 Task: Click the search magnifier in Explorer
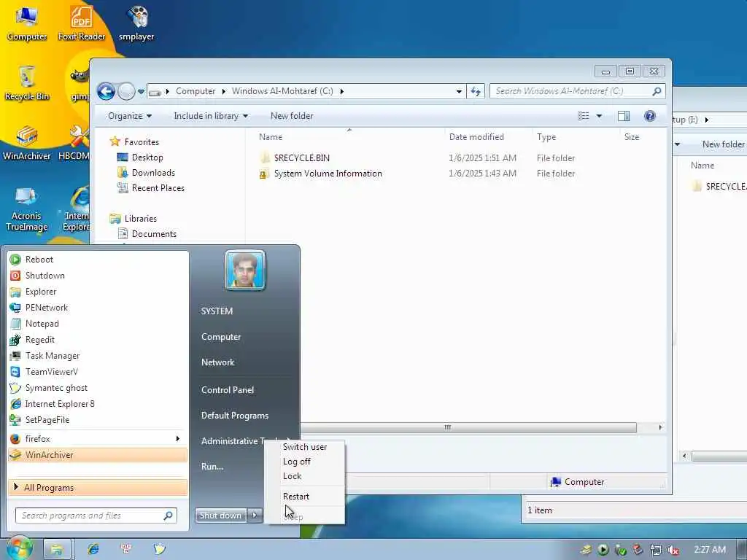[x=657, y=91]
